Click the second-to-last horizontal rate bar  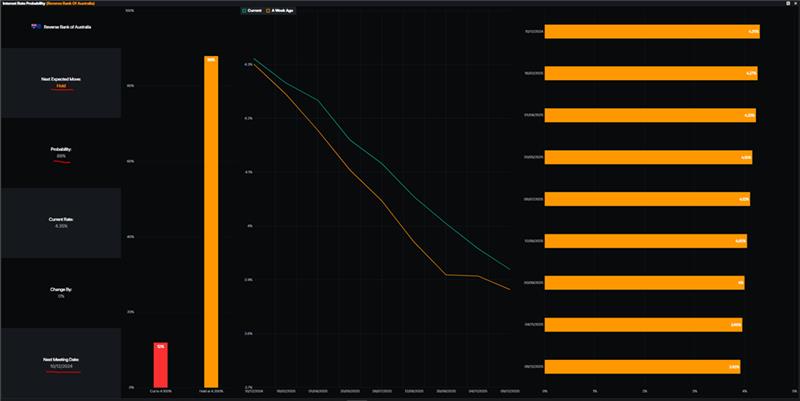click(x=643, y=324)
